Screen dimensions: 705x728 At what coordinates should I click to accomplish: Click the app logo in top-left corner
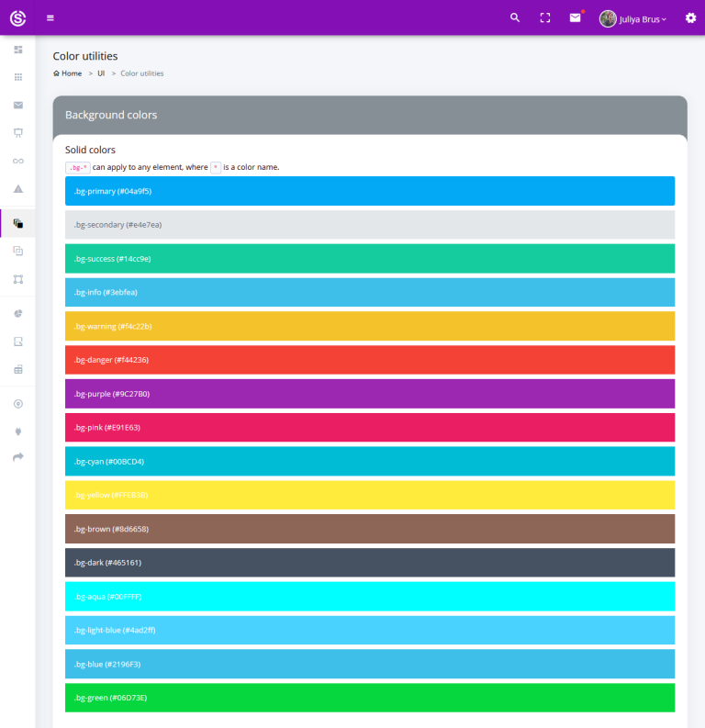coord(17,17)
